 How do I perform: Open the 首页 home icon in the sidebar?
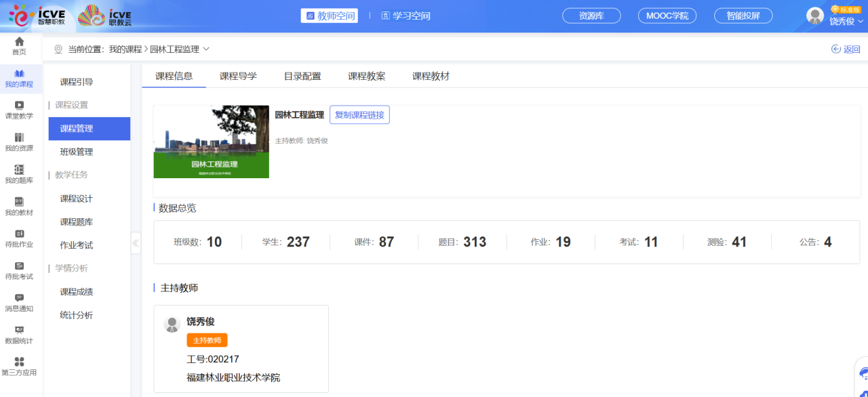click(19, 42)
